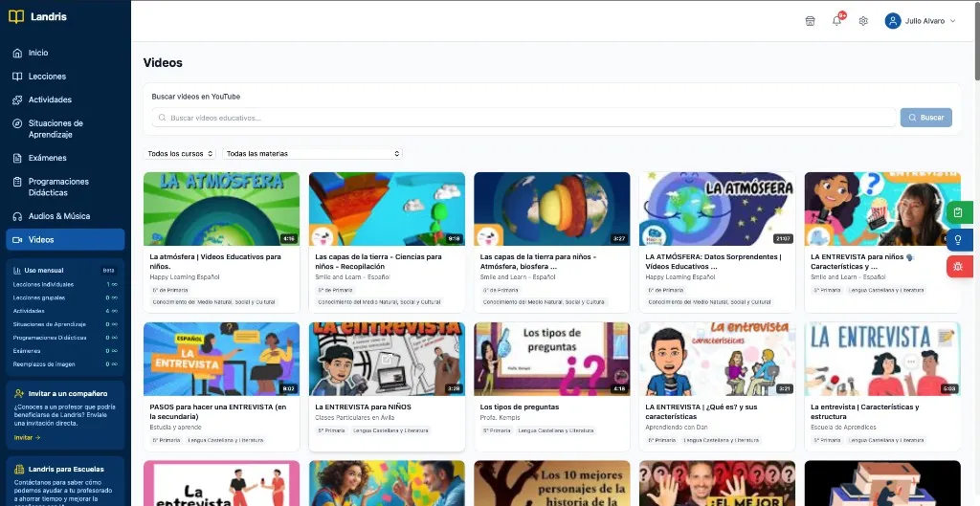Open Situaciones de Aprendizaje section

[x=65, y=129]
